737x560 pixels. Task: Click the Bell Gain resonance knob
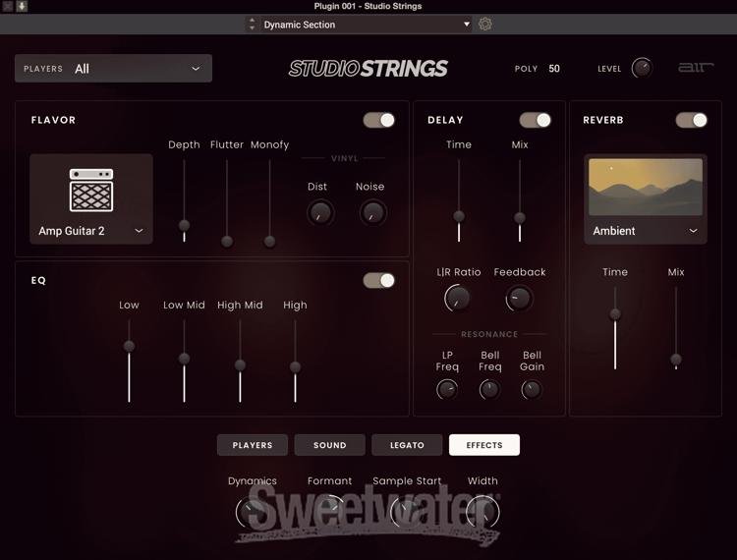pyautogui.click(x=532, y=389)
